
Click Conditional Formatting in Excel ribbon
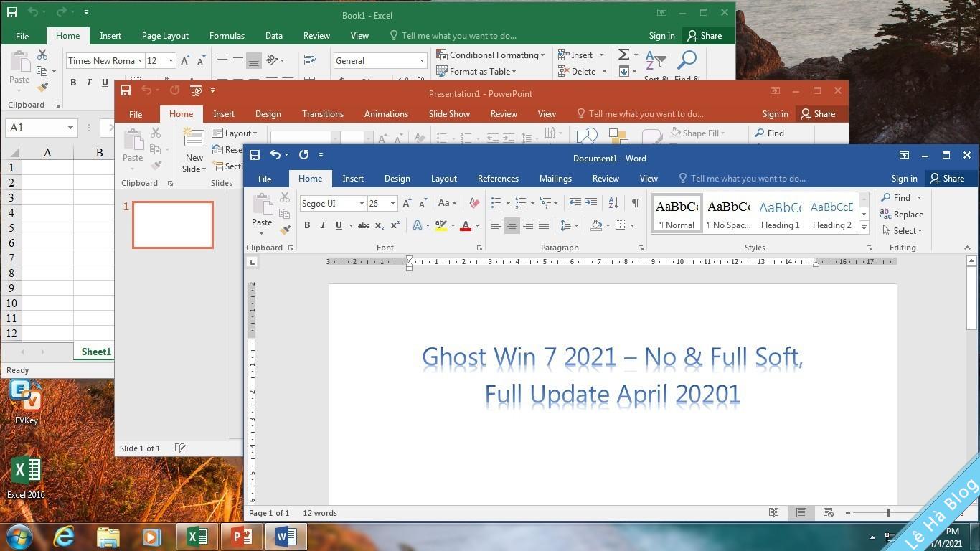pos(491,55)
